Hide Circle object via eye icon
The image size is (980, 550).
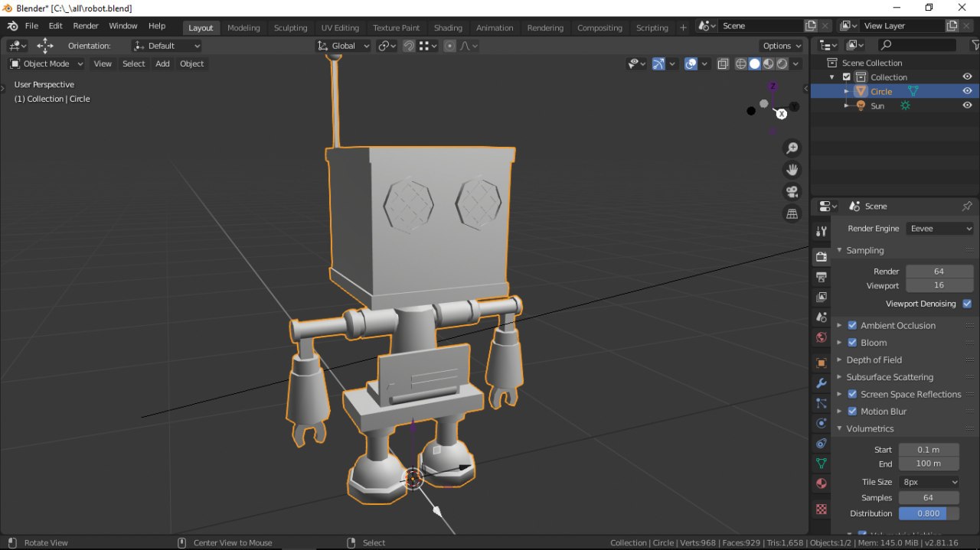click(967, 91)
